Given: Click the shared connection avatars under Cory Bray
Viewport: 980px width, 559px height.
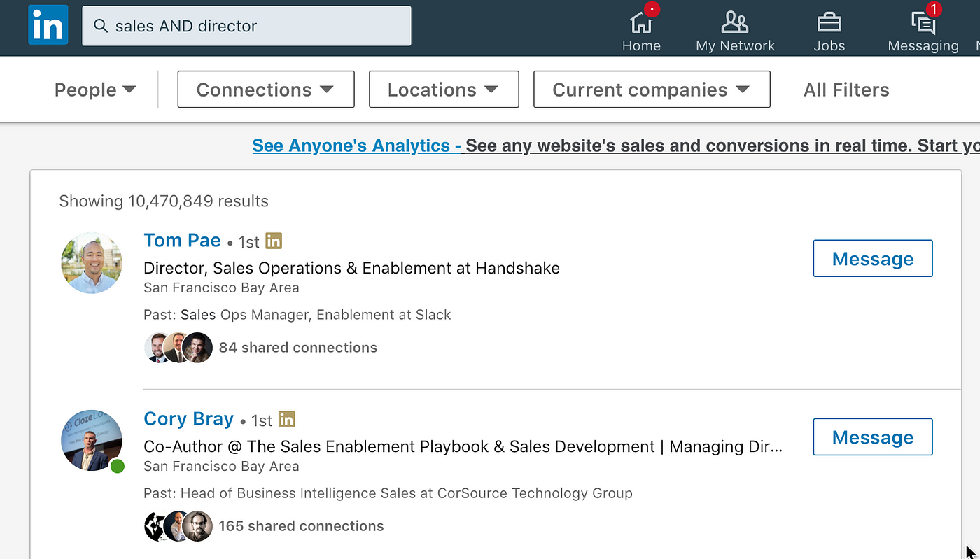Looking at the screenshot, I should tap(178, 526).
